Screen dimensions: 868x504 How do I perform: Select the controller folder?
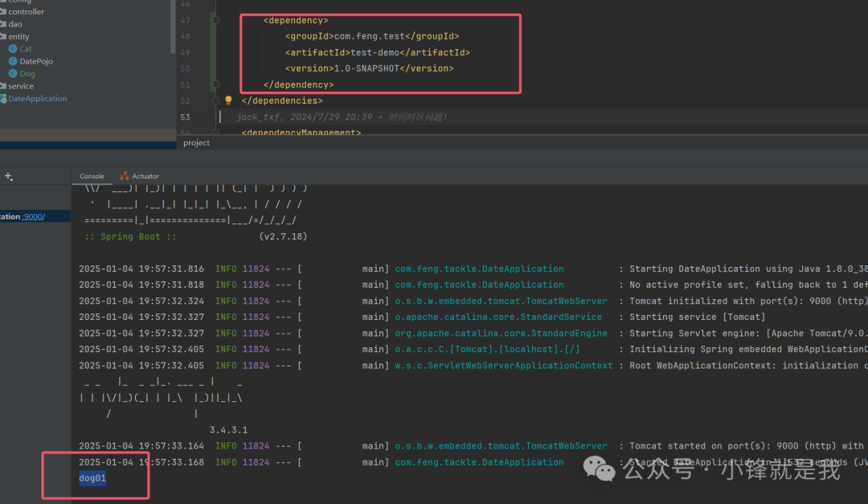26,11
